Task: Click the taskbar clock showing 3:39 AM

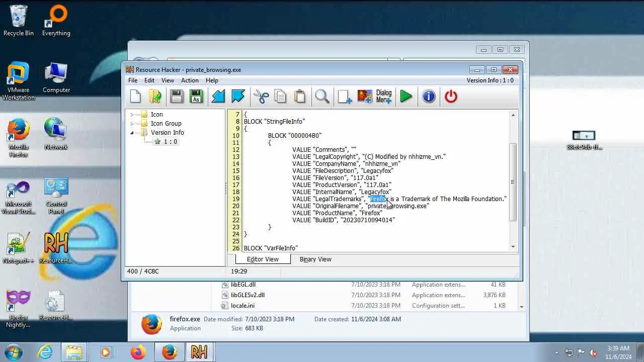Action: click(x=618, y=352)
